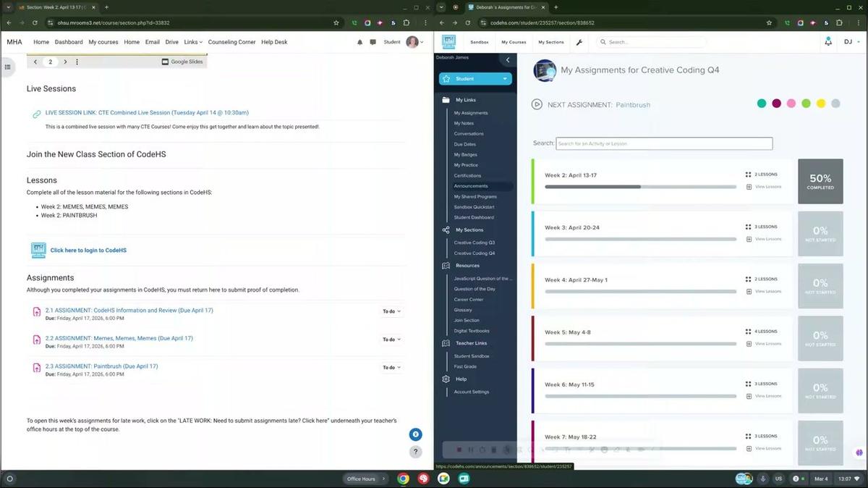Open CodeHS notifications bell

(828, 42)
